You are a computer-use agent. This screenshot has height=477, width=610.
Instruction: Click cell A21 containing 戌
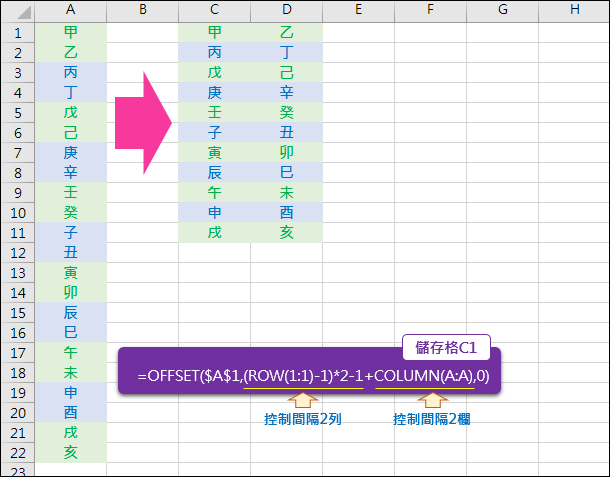tap(70, 433)
